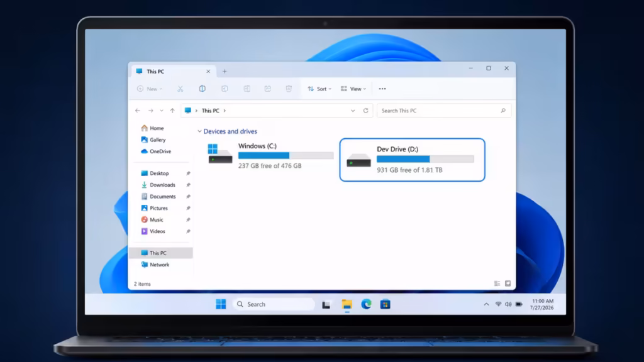Select This PC in navigation pane
Screen dimensions: 644x362
(x=161, y=253)
